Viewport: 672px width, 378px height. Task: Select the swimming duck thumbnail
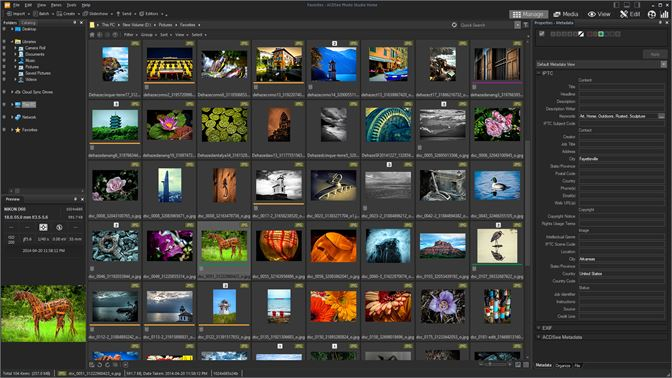click(x=497, y=186)
